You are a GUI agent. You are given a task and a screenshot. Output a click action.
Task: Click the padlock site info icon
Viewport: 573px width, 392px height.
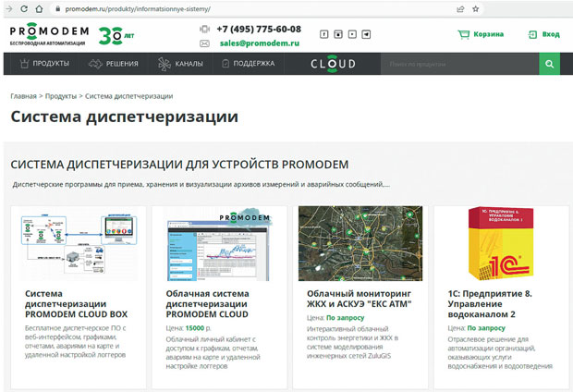pos(57,9)
